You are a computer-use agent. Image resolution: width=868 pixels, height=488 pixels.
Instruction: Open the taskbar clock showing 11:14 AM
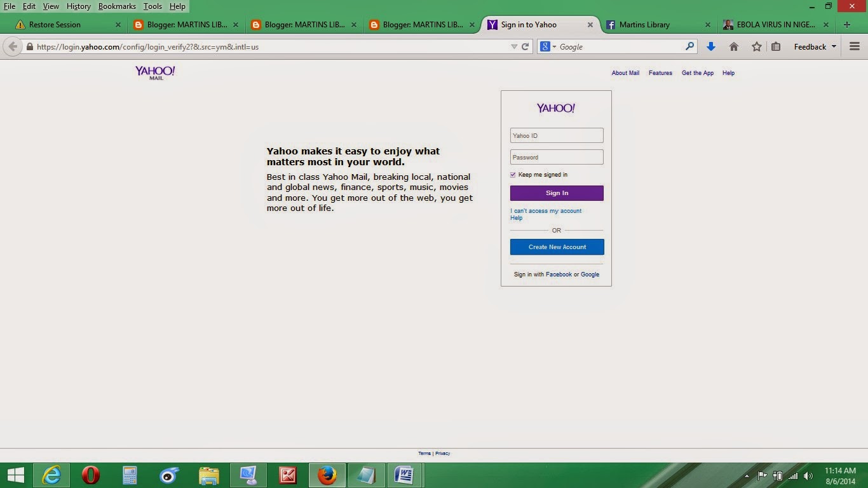[x=841, y=475]
